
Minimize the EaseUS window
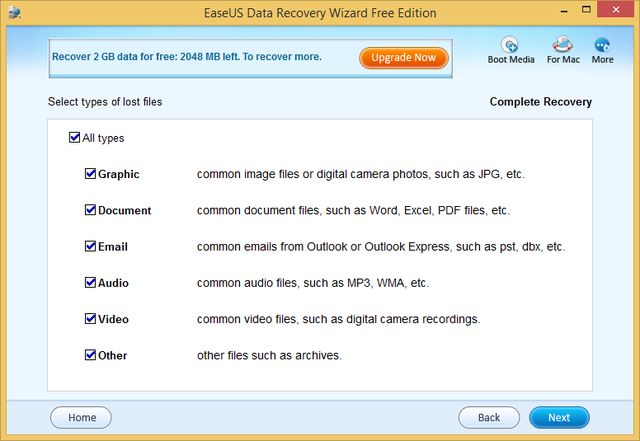pyautogui.click(x=564, y=11)
